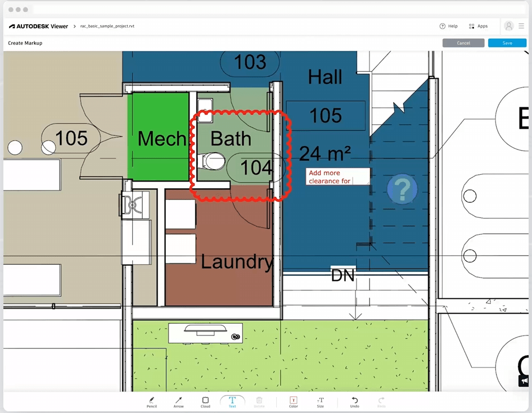Click the room number 104 tag
The width and height of the screenshot is (532, 413).
point(255,167)
